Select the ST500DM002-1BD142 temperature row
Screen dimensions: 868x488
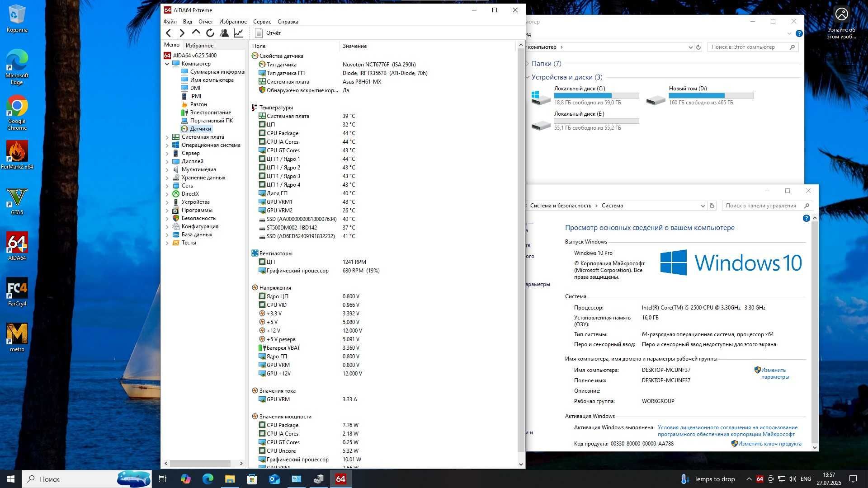[382, 228]
